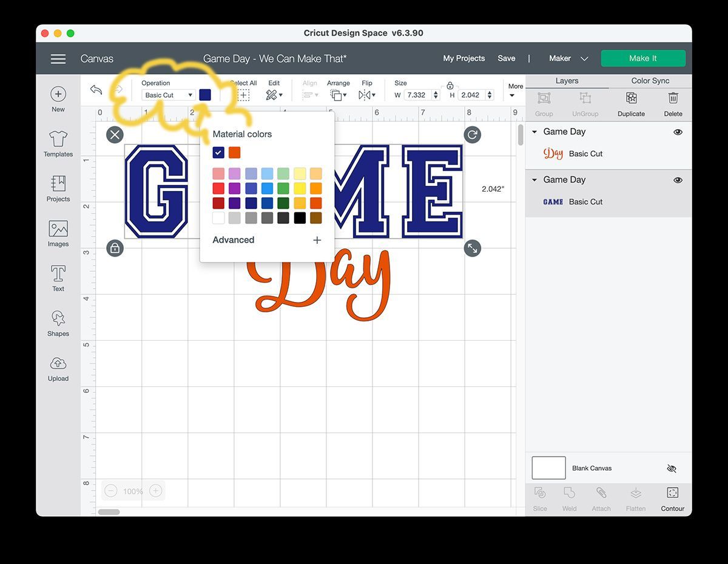
Task: Click the height stepper arrows
Action: (x=490, y=95)
